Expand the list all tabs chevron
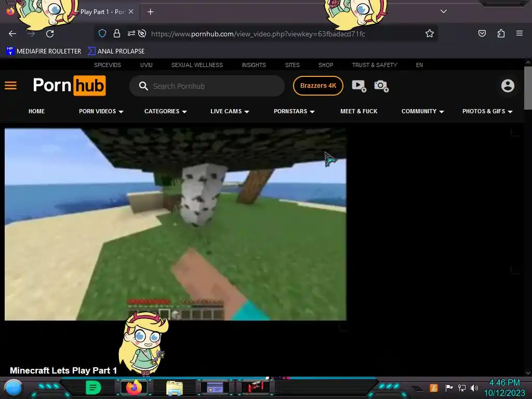This screenshot has height=399, width=532. [444, 11]
